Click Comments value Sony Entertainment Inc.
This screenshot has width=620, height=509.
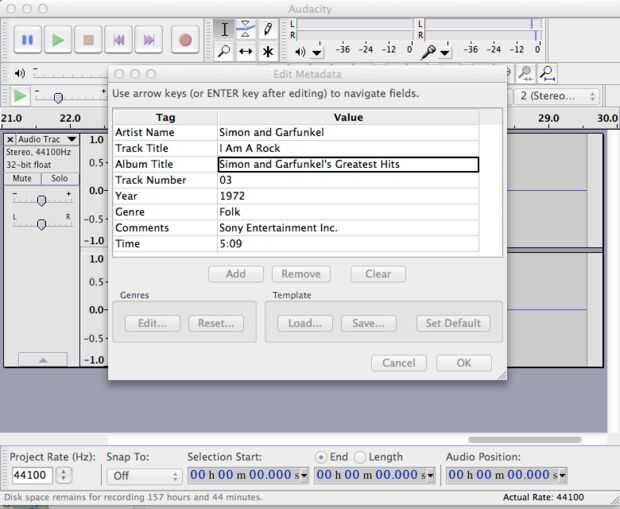point(348,228)
